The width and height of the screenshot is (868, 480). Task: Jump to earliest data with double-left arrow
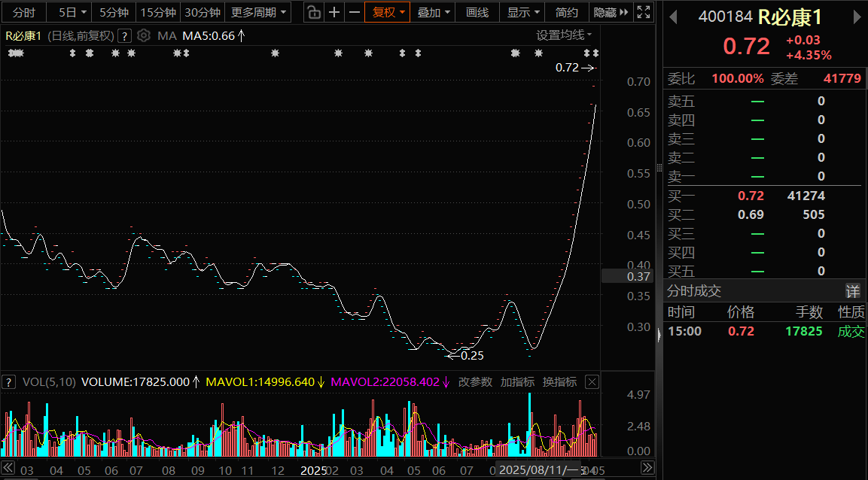8,468
